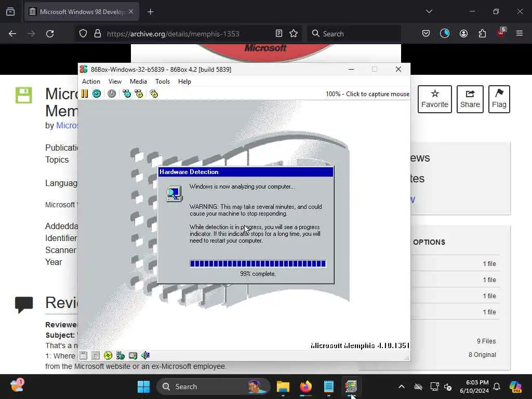Follow the Microsoft author link
The height and width of the screenshot is (399, 532).
point(67,126)
